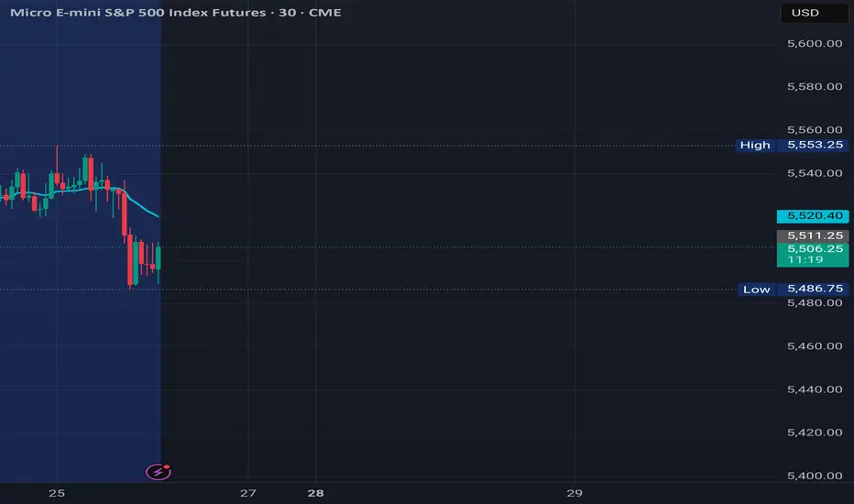
Task: Click the chart title Micro E-mini S&P 500
Action: [175, 13]
